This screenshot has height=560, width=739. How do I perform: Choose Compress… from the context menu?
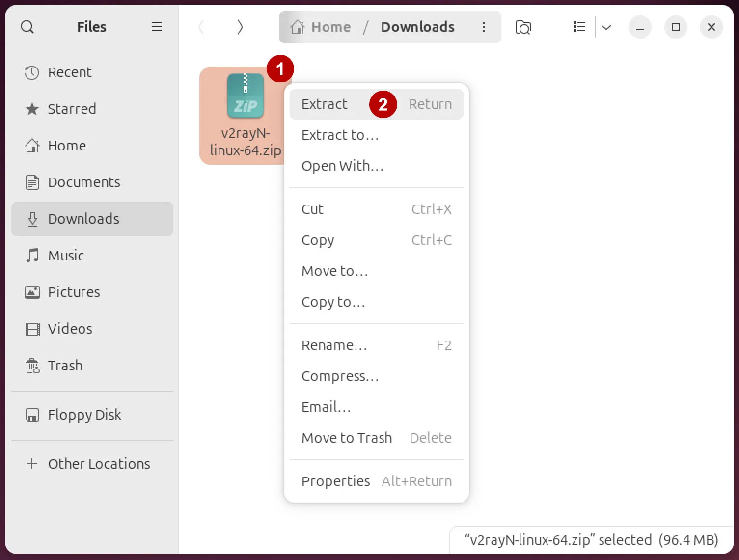coord(376,376)
